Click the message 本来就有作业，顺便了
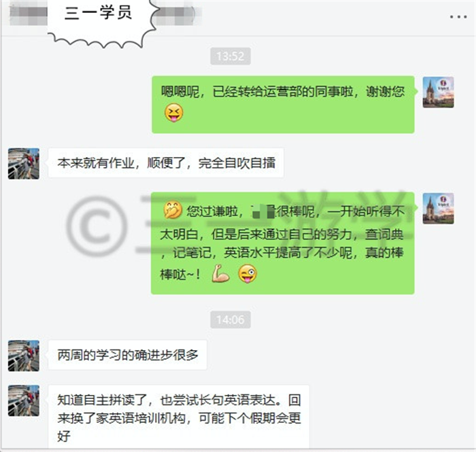Screen dimensions: 476x452 point(166,163)
